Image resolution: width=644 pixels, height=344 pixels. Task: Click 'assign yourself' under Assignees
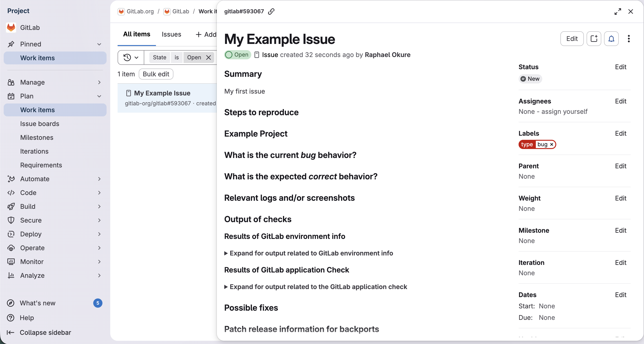coord(564,112)
